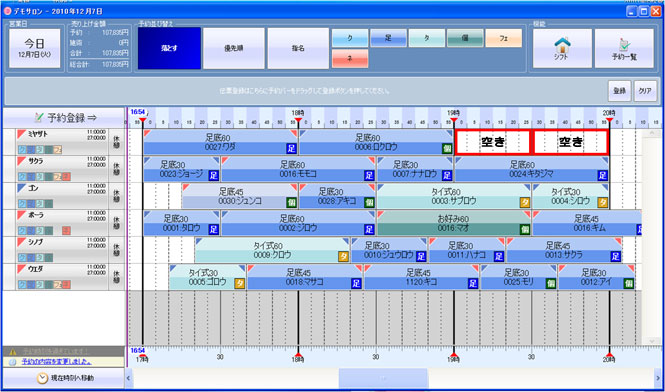
Task: Click the タ badge on 0009:クロウ booking
Action: tap(343, 256)
